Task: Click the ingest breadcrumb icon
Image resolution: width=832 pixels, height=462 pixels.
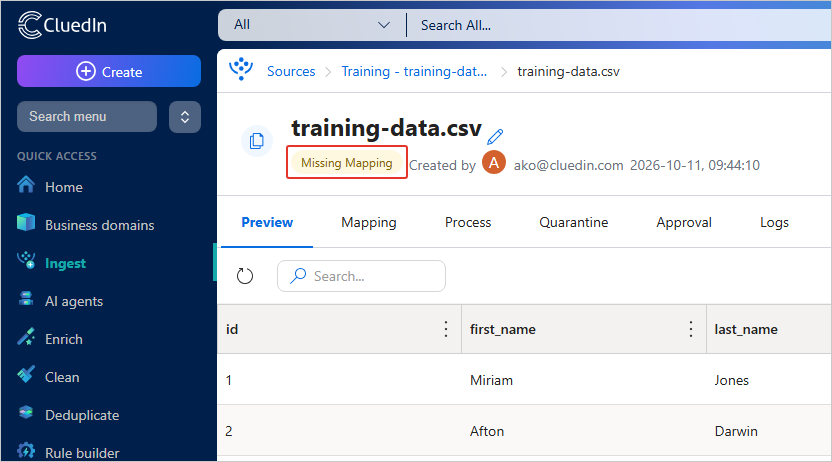Action: (241, 69)
